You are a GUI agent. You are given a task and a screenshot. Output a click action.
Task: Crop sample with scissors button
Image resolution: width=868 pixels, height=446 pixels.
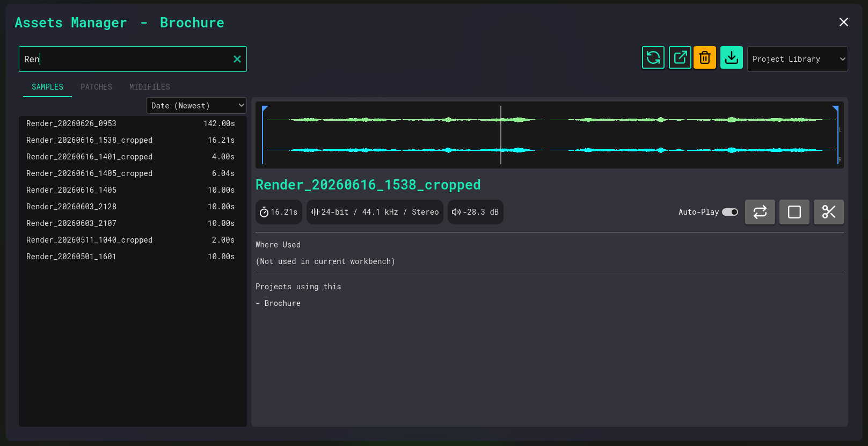(829, 212)
